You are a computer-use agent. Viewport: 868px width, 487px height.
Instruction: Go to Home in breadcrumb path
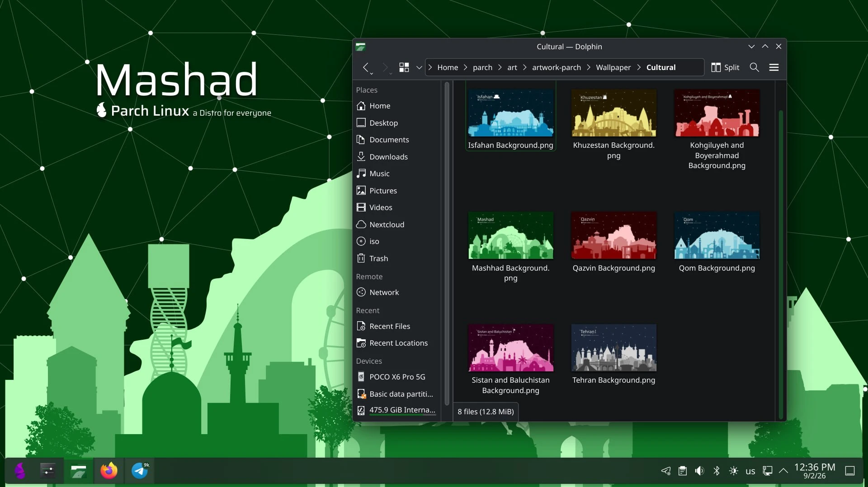click(x=448, y=67)
